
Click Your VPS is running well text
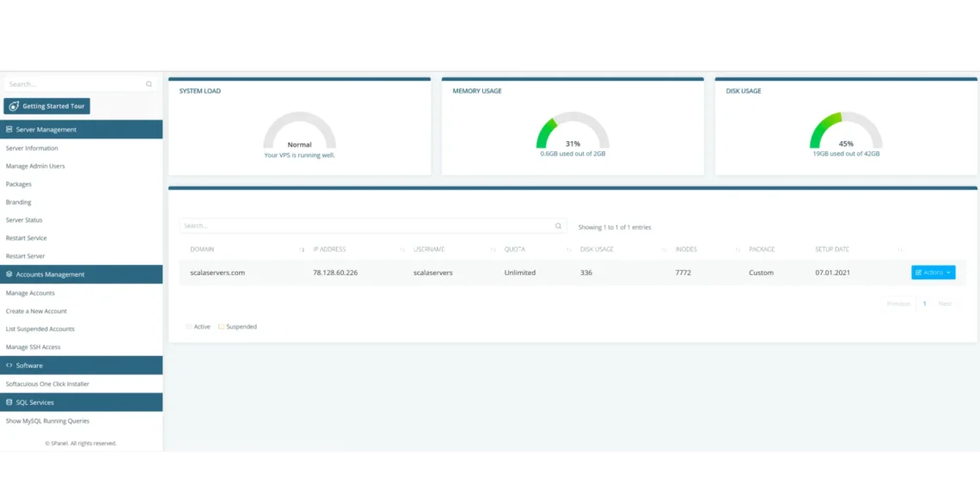tap(299, 155)
